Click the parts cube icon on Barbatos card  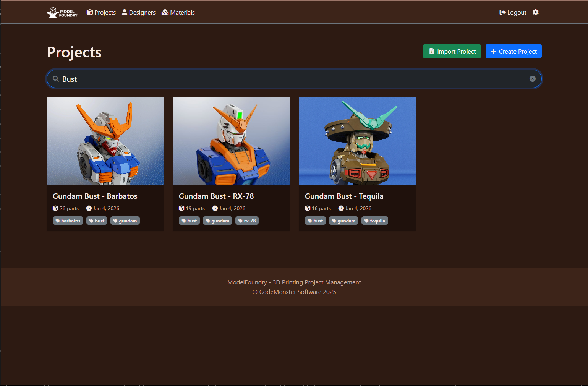[x=55, y=208]
